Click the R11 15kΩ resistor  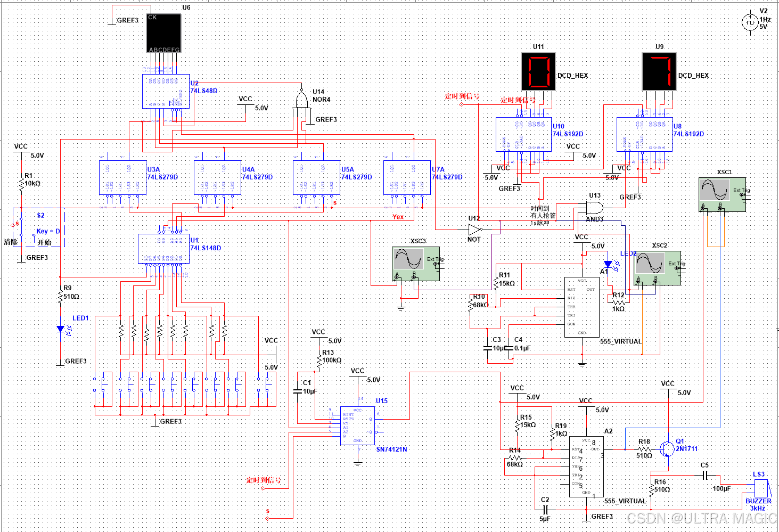(496, 283)
